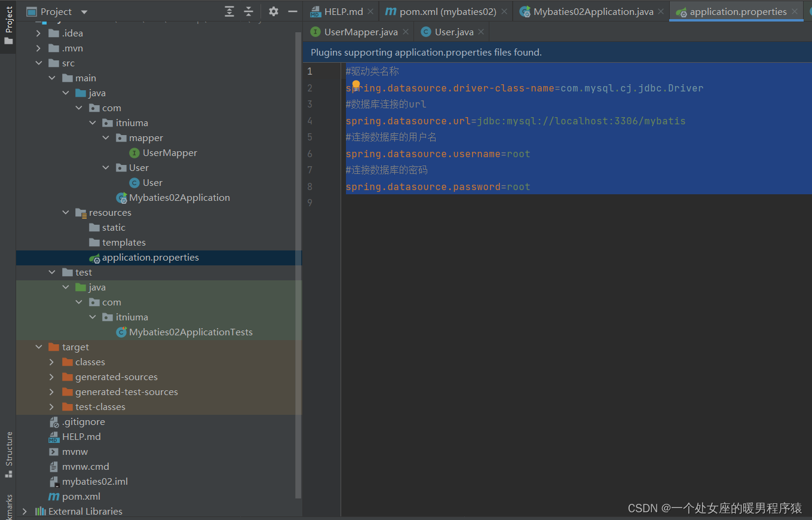Click the application.properties Spring leaf icon
Image resolution: width=812 pixels, height=520 pixels.
pos(94,258)
